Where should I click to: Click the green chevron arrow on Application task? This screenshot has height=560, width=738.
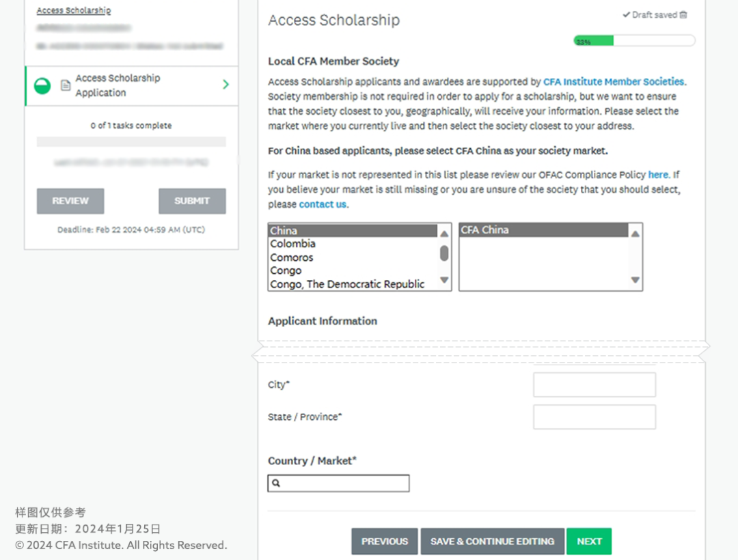coord(225,85)
